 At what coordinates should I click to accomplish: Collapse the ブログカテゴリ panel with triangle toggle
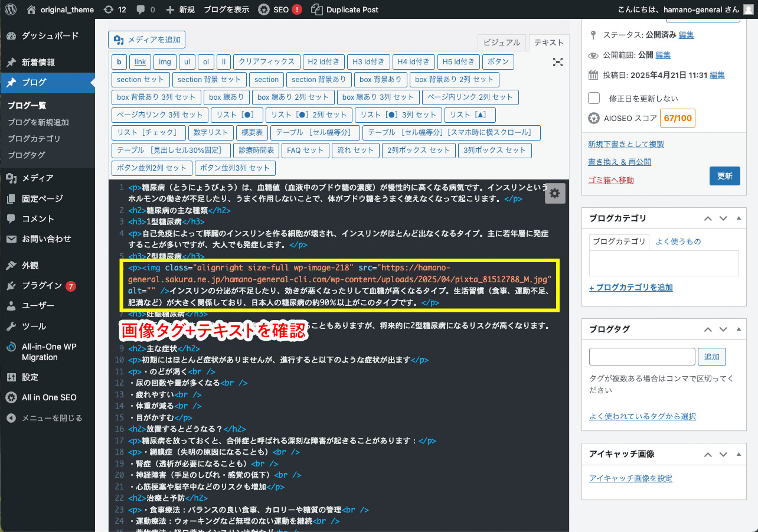coord(739,218)
